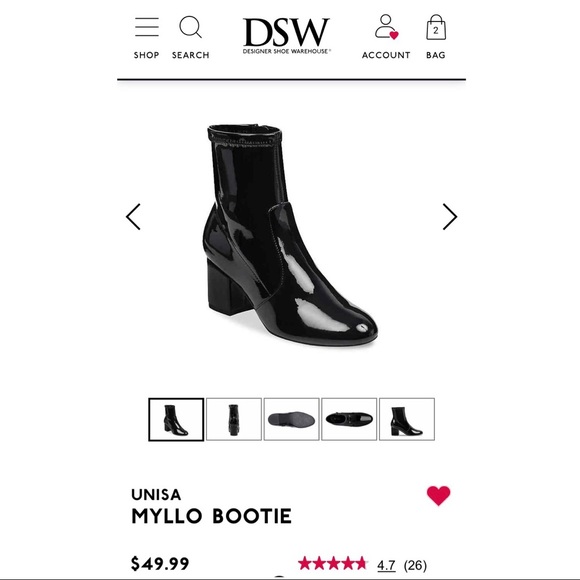Click the SHOP label in header
Screen dimensions: 580x580
pos(146,55)
